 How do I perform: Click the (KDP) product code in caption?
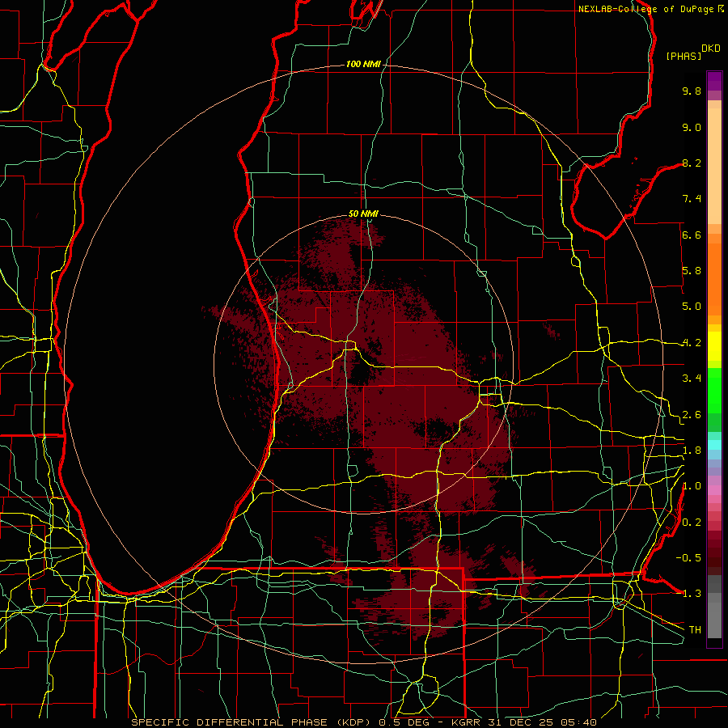[x=353, y=722]
